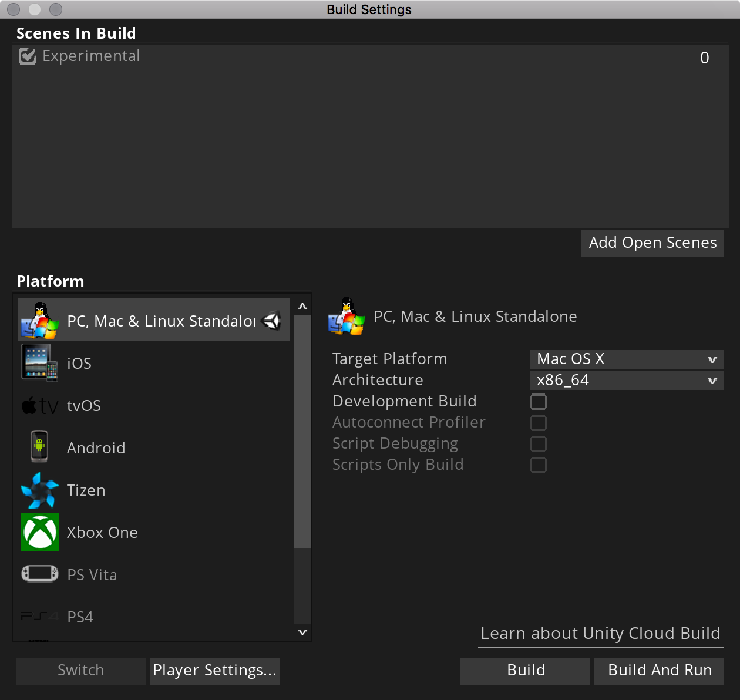Click the Unity logo on the active platform
The image size is (740, 700).
tap(271, 321)
